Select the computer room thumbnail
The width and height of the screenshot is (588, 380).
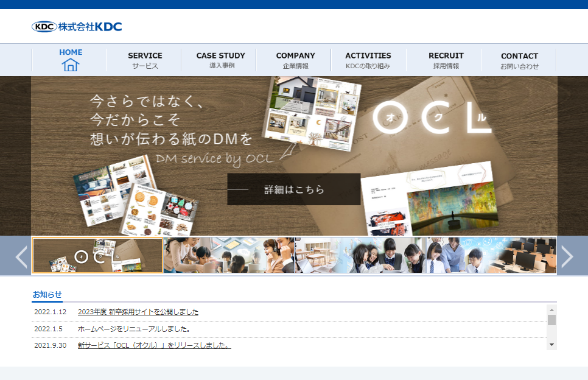point(491,255)
